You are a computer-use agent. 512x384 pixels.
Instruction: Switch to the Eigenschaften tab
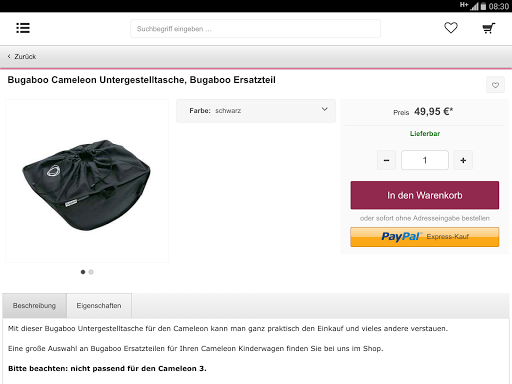pyautogui.click(x=99, y=306)
